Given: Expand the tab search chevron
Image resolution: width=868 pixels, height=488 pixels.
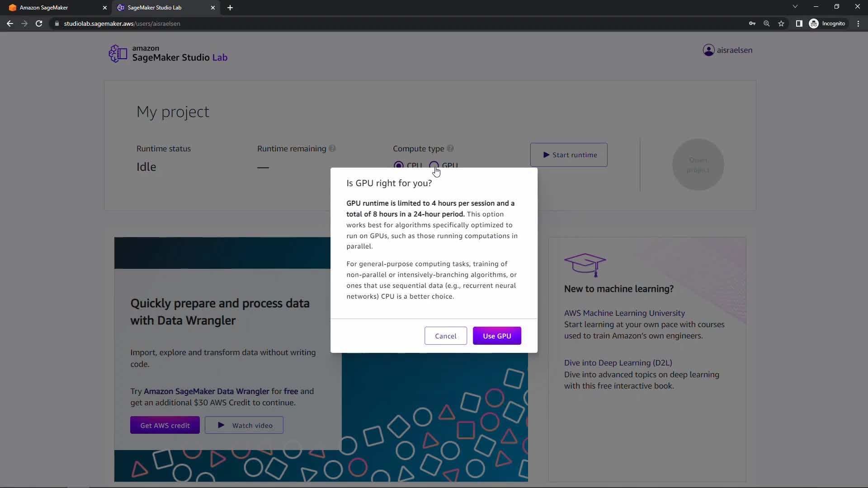Looking at the screenshot, I should pyautogui.click(x=795, y=7).
